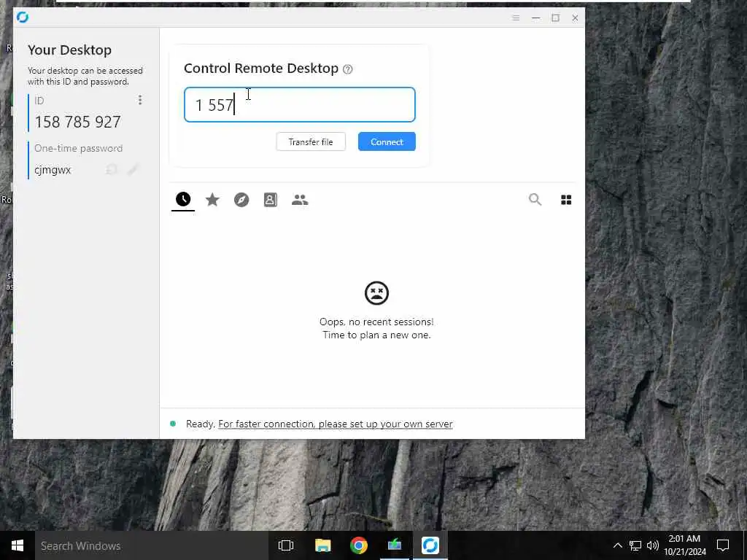The height and width of the screenshot is (560, 747).
Task: Close the RustDesk window
Action: [575, 17]
